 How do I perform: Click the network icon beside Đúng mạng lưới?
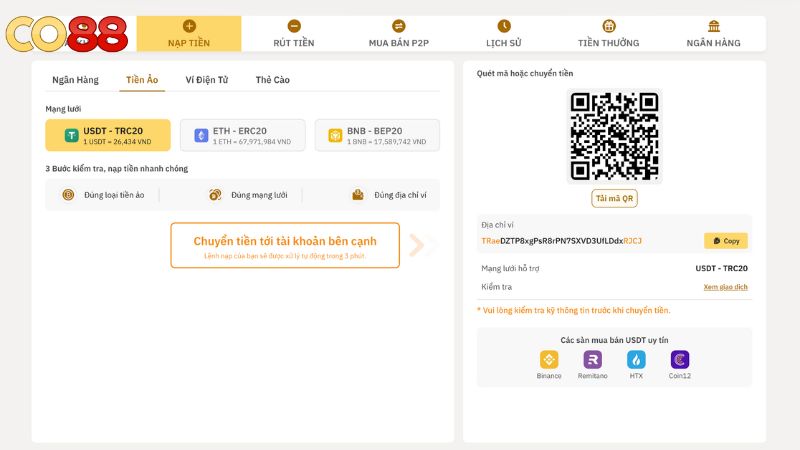(215, 194)
